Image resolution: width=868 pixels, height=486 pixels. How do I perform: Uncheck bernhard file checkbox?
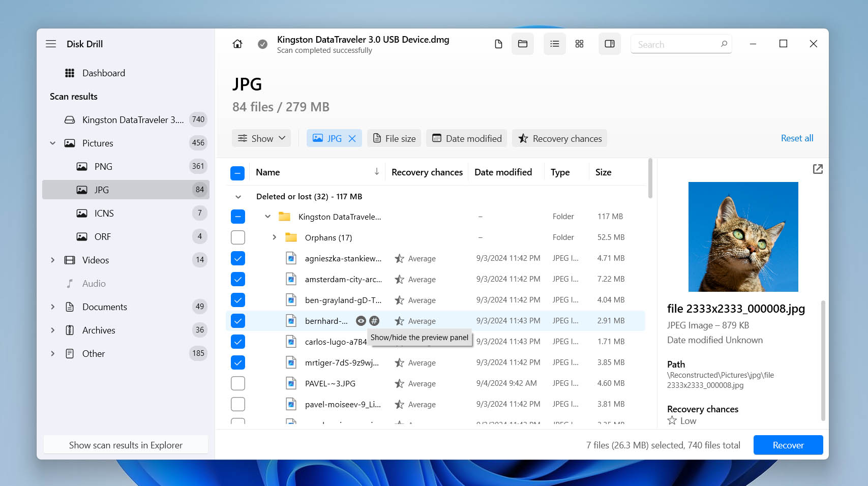[237, 321]
